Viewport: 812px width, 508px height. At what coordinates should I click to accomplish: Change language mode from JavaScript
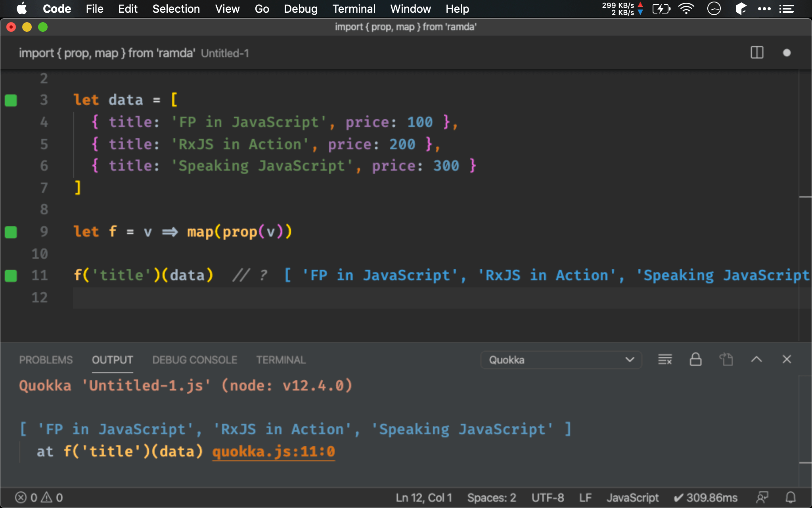tap(632, 498)
